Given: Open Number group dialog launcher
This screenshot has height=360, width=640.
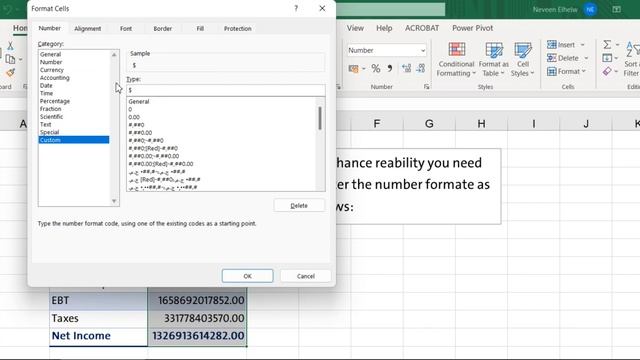Looking at the screenshot, I should (427, 87).
